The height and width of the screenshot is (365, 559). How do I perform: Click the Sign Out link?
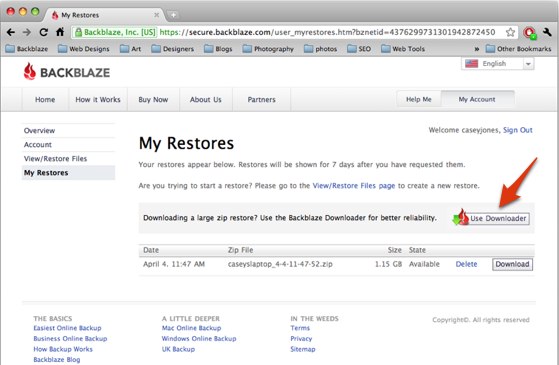[518, 130]
